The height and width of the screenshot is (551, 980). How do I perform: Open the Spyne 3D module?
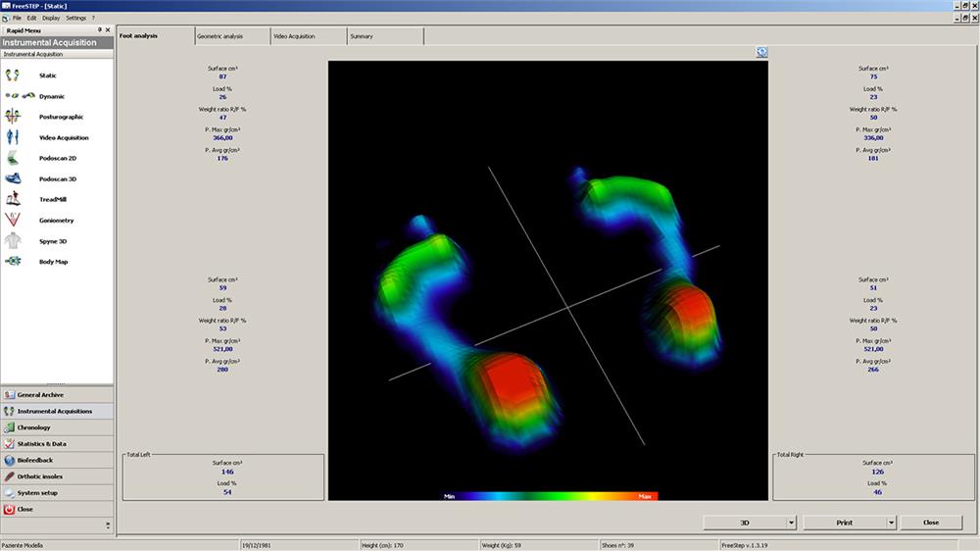[14, 240]
